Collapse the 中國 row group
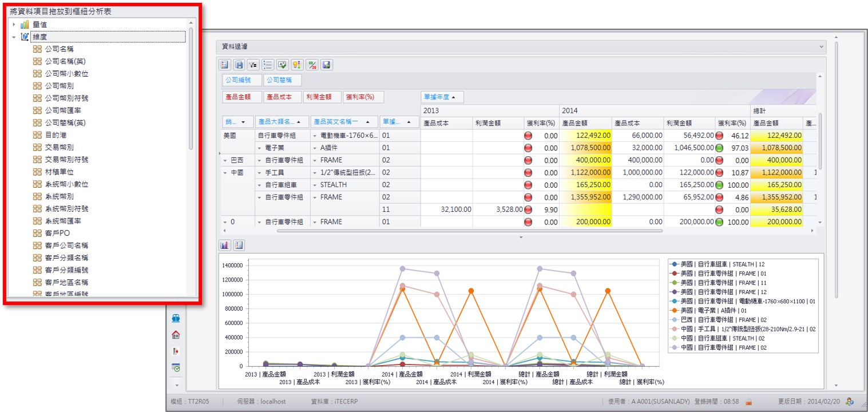This screenshot has height=412, width=868. pos(225,173)
